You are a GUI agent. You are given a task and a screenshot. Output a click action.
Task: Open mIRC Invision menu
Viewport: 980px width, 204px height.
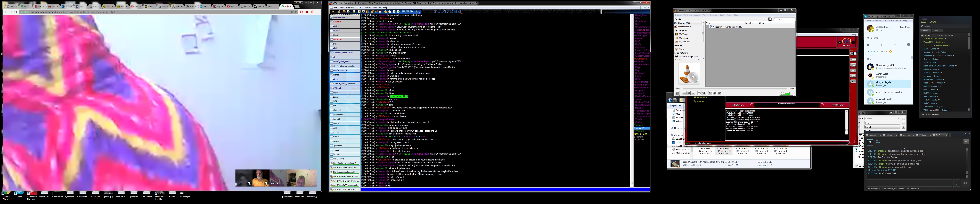tap(367, 8)
